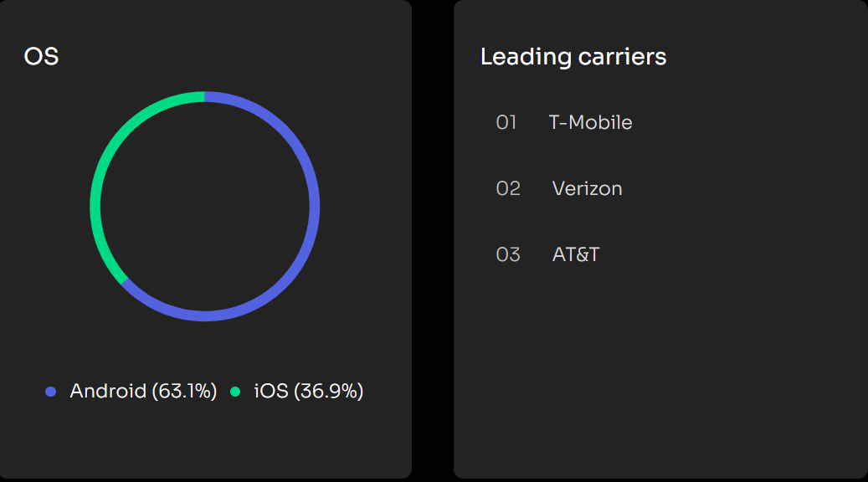Toggle the Android series legend label
The width and height of the screenshot is (868, 482).
108,391
